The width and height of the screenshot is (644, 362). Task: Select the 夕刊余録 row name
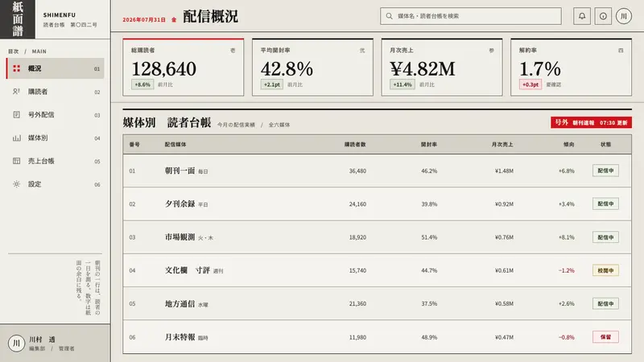(180, 204)
